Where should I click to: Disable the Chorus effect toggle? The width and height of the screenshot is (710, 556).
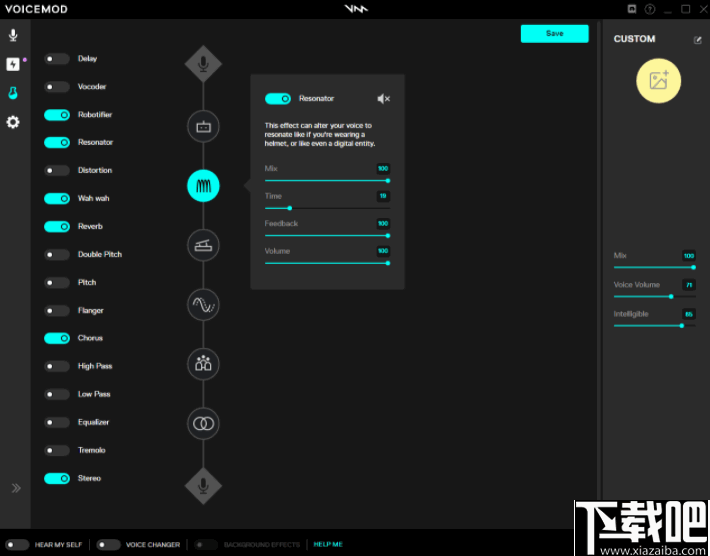pyautogui.click(x=57, y=338)
